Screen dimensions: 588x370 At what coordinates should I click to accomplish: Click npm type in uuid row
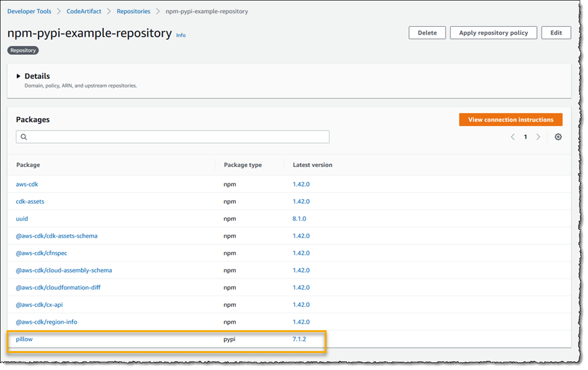pos(230,219)
